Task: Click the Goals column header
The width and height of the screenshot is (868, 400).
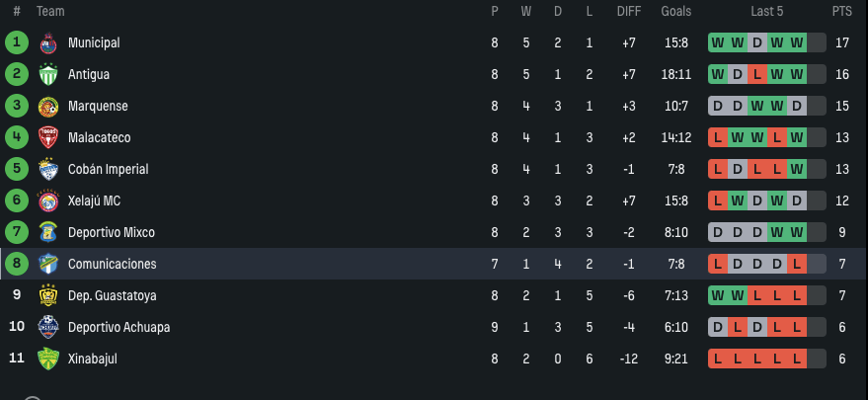Action: 676,12
